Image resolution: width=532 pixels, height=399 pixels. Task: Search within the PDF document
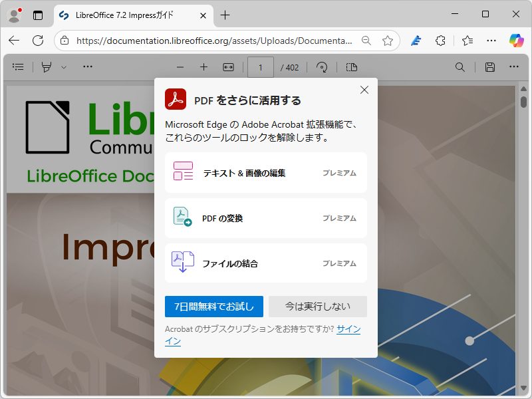pos(460,66)
